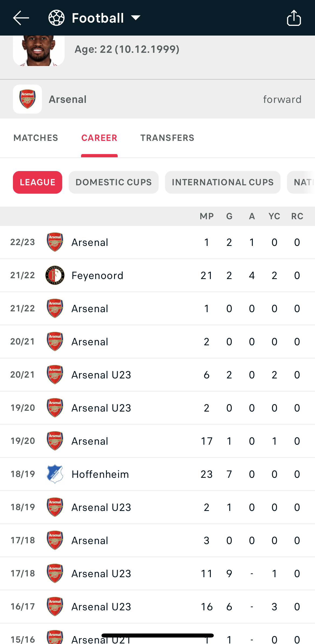The width and height of the screenshot is (315, 644).
Task: Open the 21/22 Feyenoord season row
Action: [157, 276]
